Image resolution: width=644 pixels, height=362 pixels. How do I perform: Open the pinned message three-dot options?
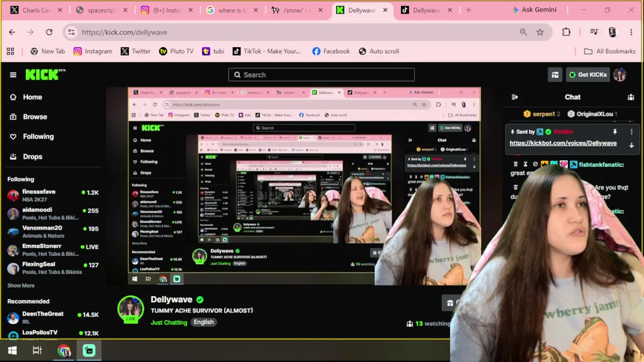click(631, 132)
